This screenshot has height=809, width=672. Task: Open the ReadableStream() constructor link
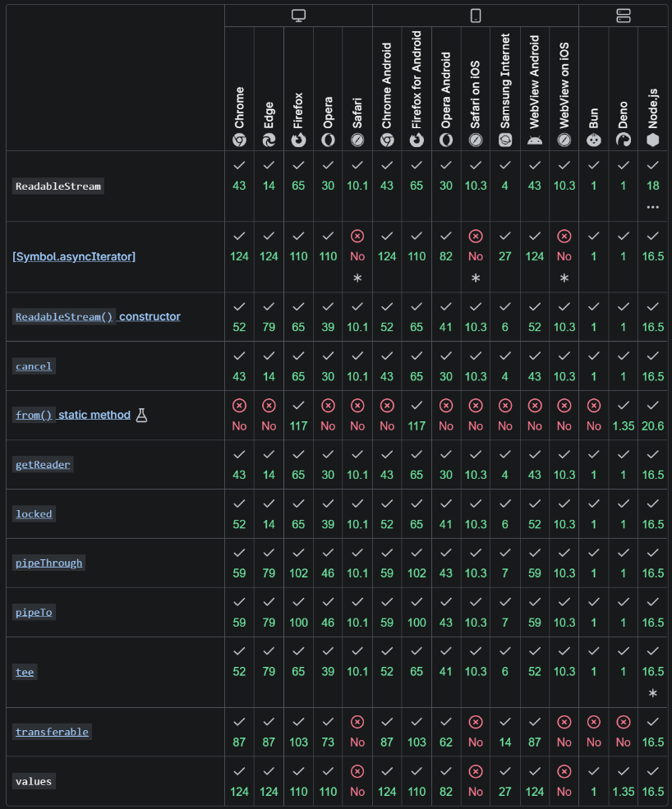coord(98,316)
